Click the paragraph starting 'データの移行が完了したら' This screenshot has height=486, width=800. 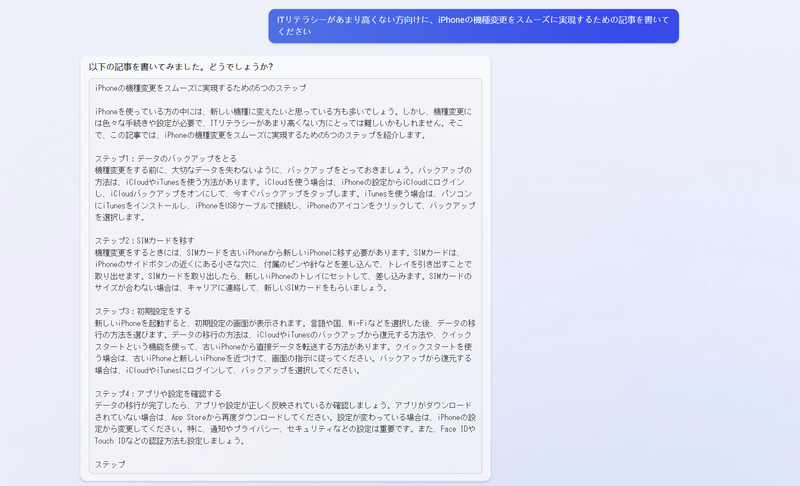tap(285, 423)
